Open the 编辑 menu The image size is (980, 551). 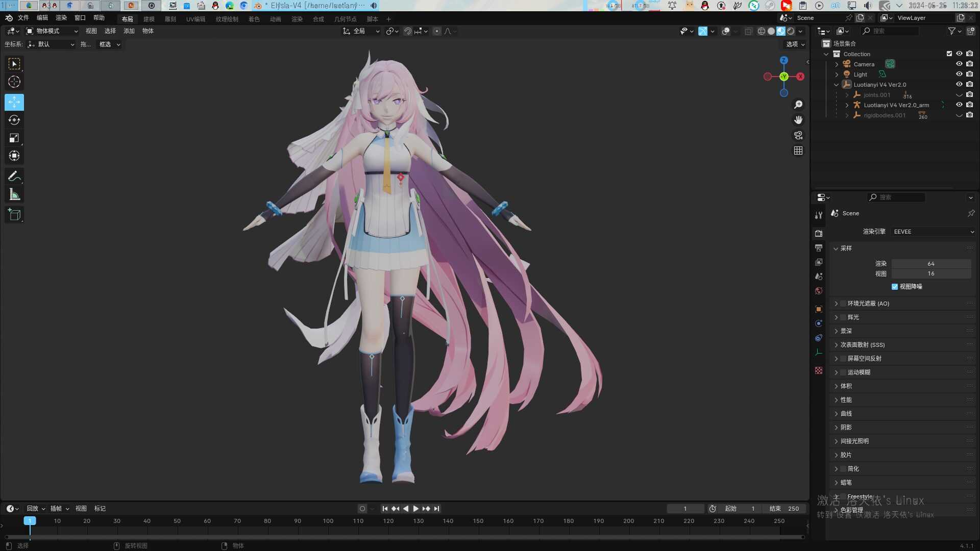pos(42,18)
